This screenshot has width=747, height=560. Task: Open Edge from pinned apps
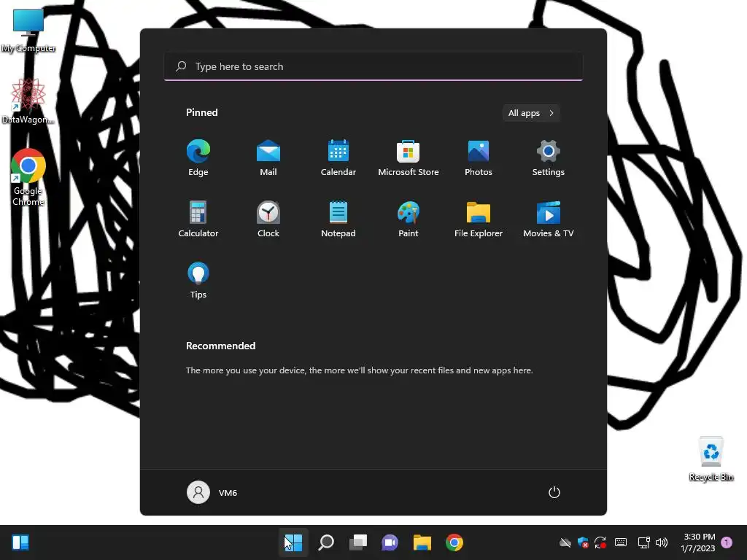pos(198,157)
